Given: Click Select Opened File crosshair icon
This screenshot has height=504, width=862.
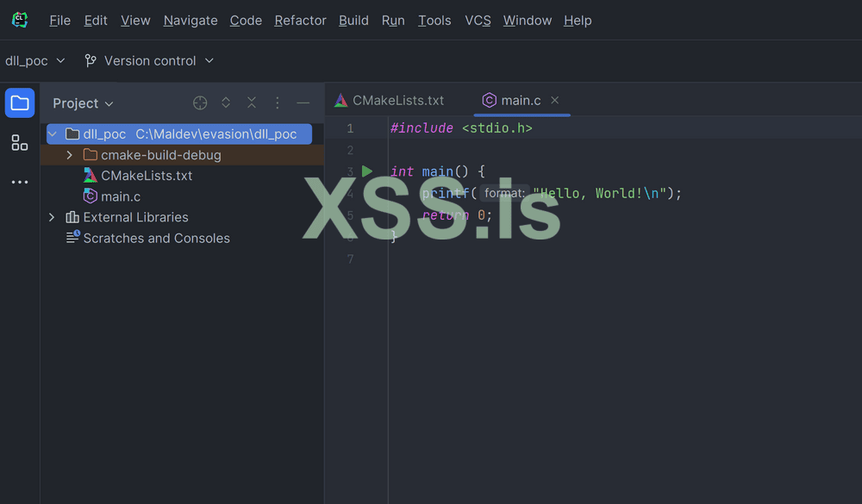Looking at the screenshot, I should (x=200, y=103).
